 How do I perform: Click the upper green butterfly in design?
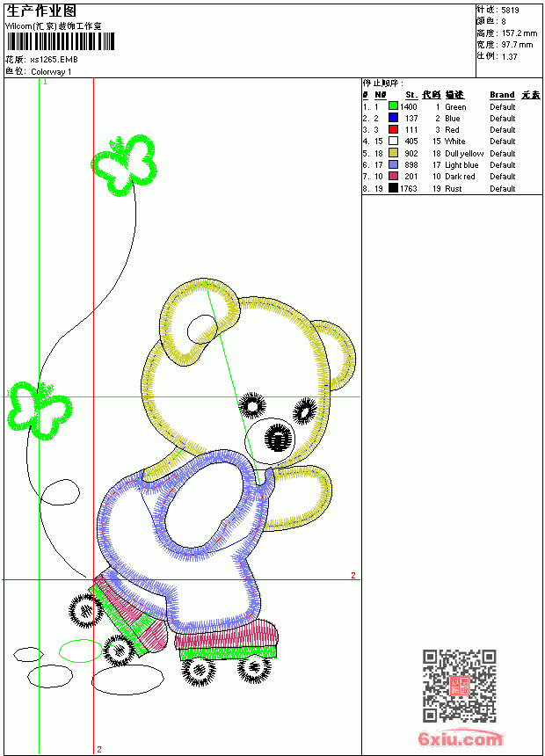click(x=125, y=165)
